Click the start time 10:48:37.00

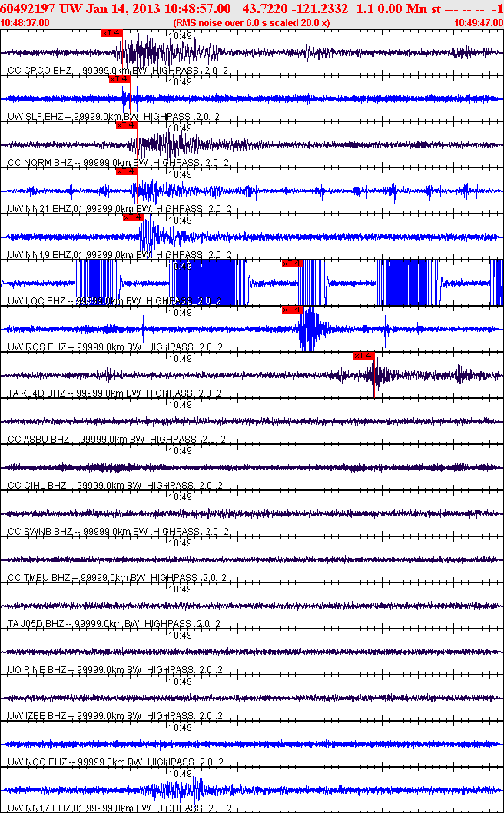pyautogui.click(x=26, y=23)
